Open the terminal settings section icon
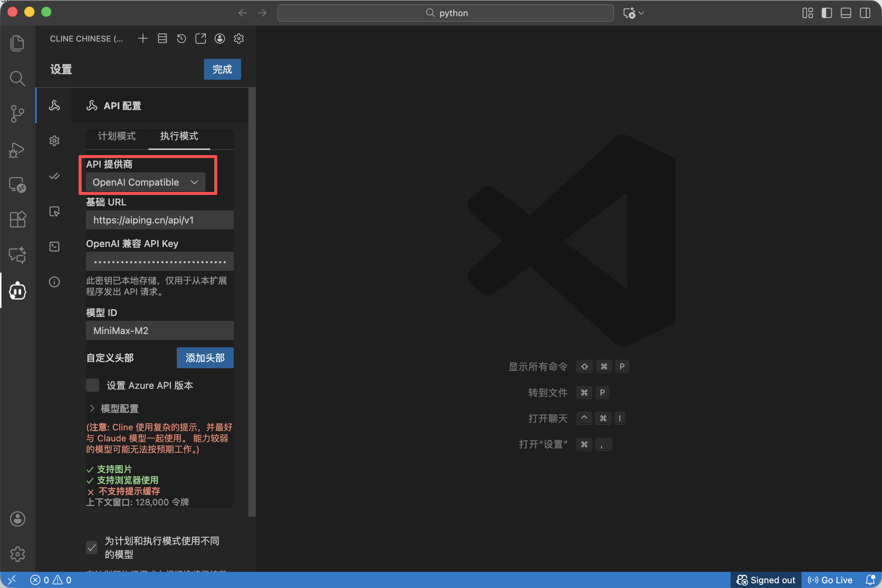882x588 pixels. coord(54,246)
